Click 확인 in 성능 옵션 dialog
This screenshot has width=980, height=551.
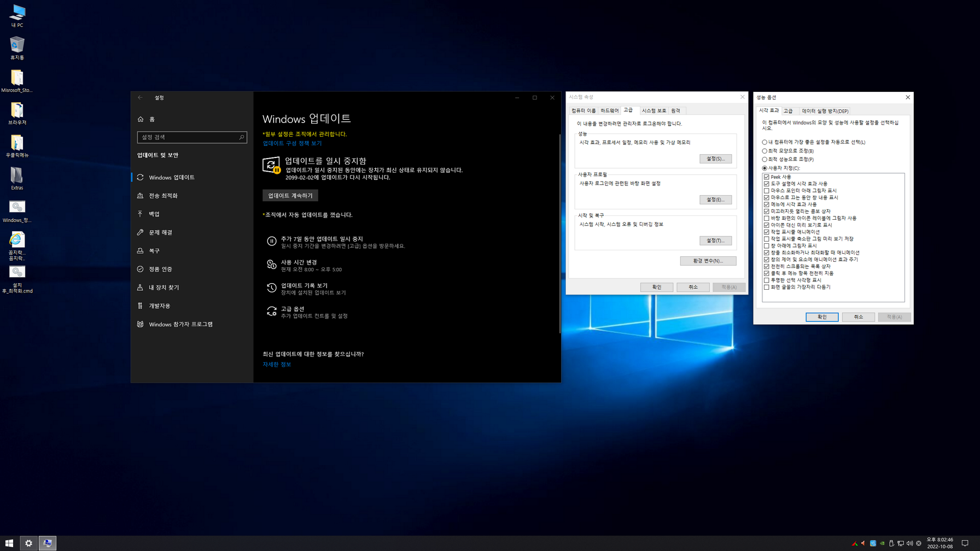pyautogui.click(x=822, y=317)
